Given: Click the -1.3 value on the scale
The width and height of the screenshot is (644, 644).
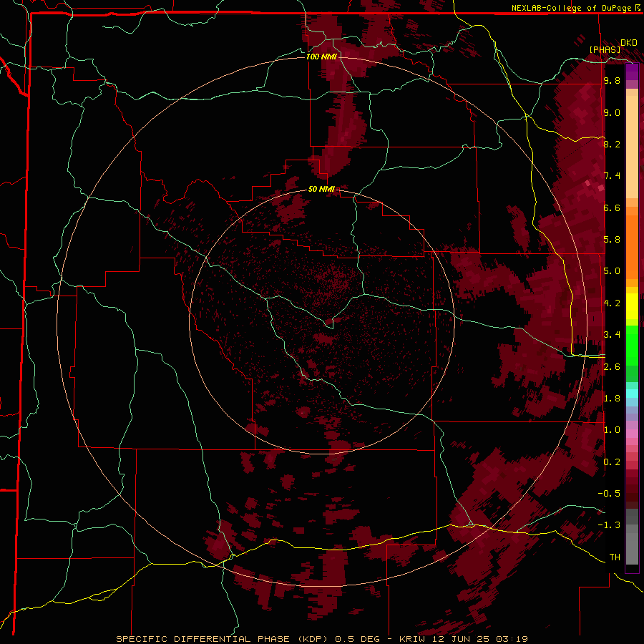Looking at the screenshot, I should click(x=609, y=525).
